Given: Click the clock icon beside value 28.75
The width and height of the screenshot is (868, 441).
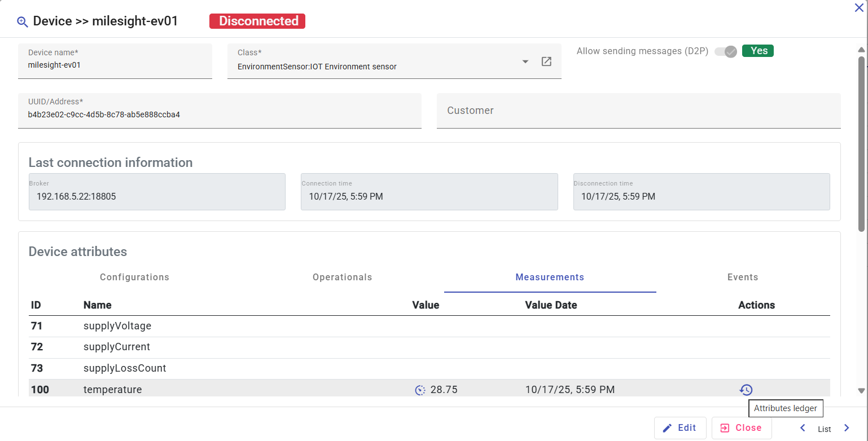Looking at the screenshot, I should 420,390.
